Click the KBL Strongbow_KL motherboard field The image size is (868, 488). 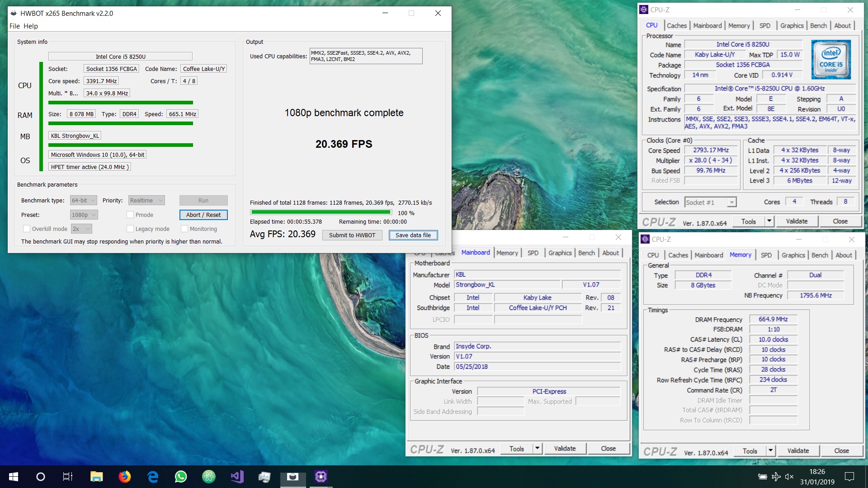click(x=75, y=136)
